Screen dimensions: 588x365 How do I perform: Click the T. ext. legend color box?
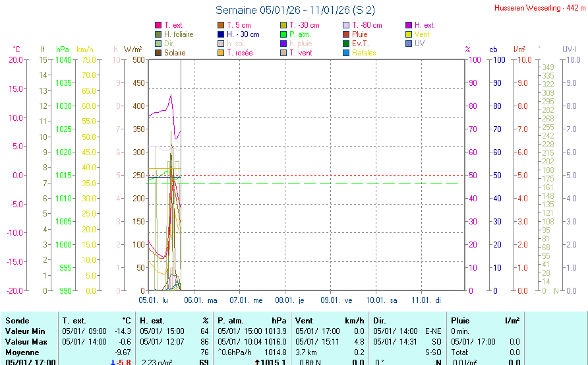tap(158, 25)
